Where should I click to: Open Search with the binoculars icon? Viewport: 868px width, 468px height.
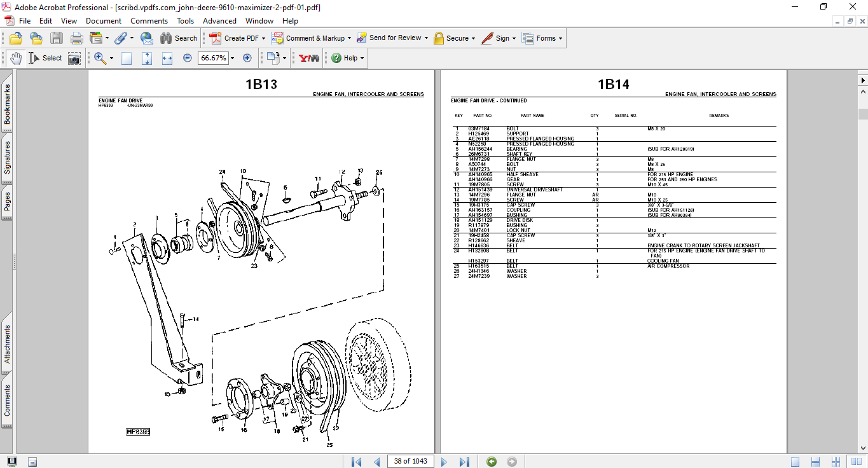coord(165,38)
